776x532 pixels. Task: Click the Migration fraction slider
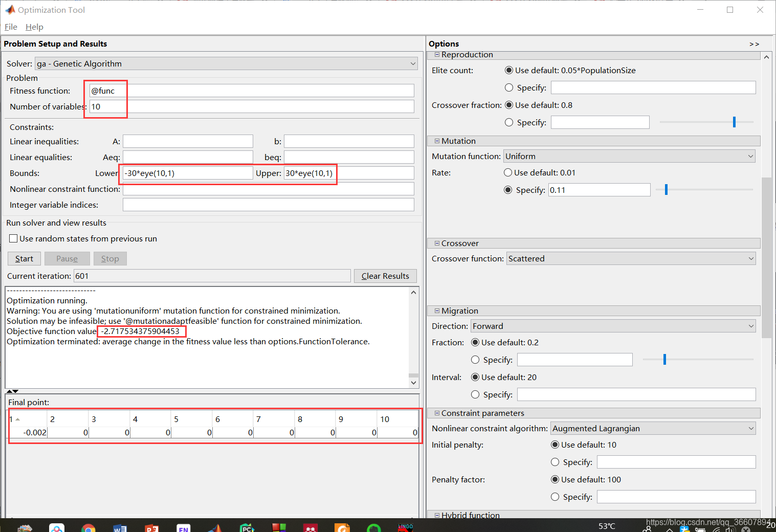coord(664,360)
